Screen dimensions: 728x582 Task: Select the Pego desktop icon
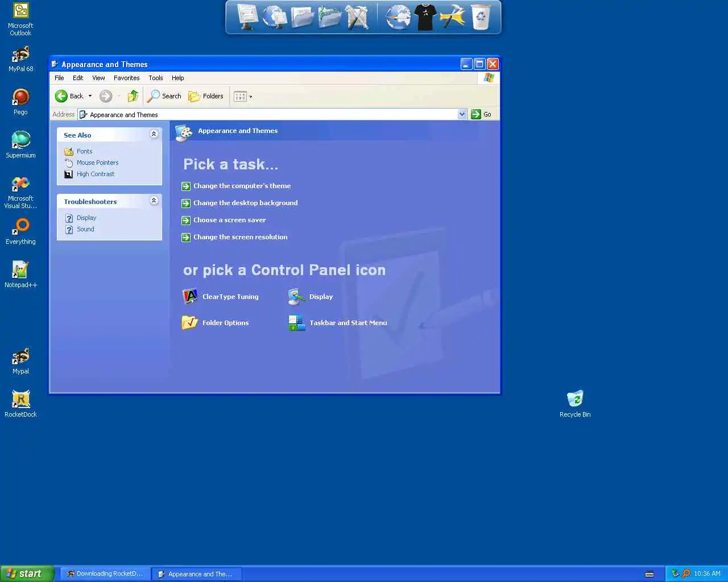tap(20, 102)
